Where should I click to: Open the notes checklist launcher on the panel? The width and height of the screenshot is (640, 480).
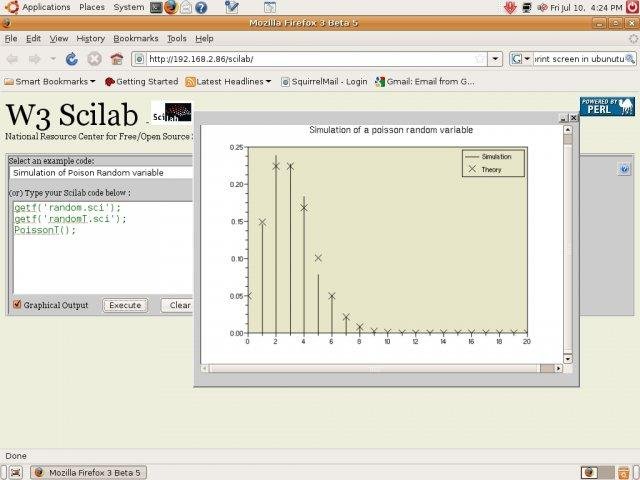[x=231, y=7]
